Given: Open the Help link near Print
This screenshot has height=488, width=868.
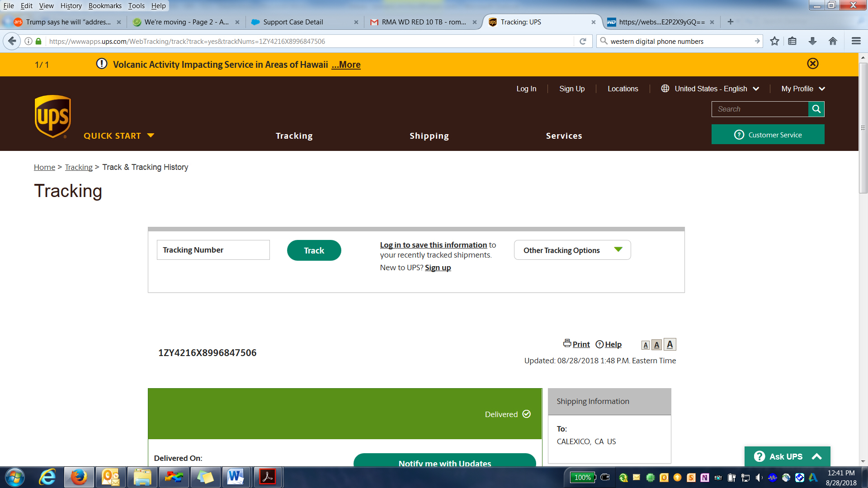Looking at the screenshot, I should point(613,344).
